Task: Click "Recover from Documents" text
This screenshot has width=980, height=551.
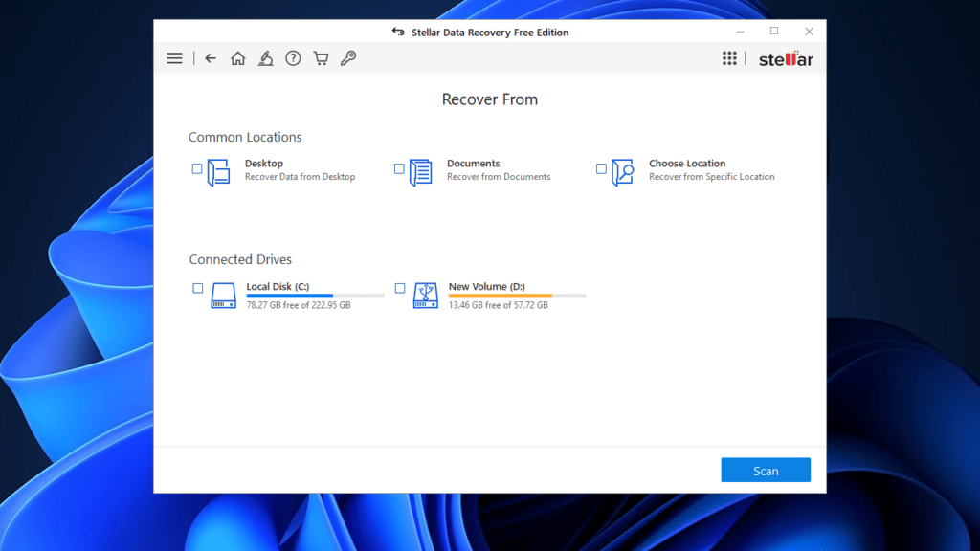Action: tap(499, 177)
